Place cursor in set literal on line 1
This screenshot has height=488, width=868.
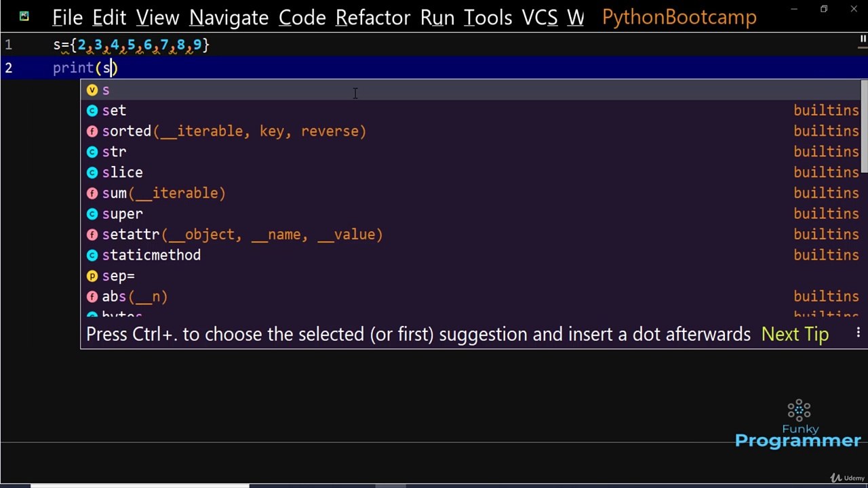[140, 45]
